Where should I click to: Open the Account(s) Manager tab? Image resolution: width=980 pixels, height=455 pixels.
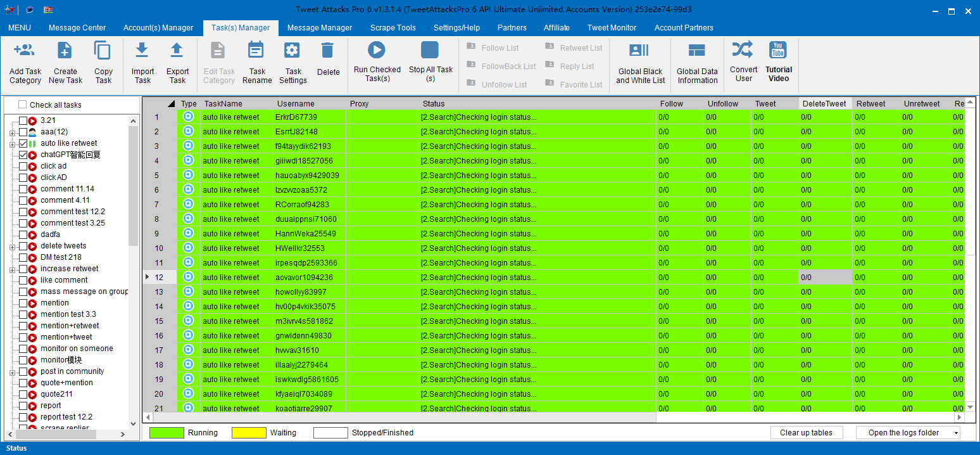coord(158,28)
